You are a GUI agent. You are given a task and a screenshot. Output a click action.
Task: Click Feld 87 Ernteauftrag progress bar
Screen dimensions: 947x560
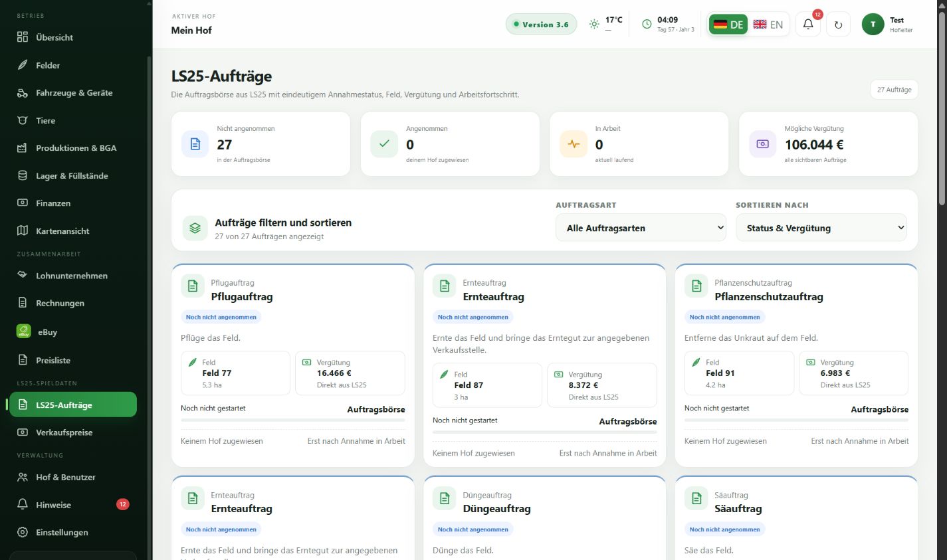545,432
